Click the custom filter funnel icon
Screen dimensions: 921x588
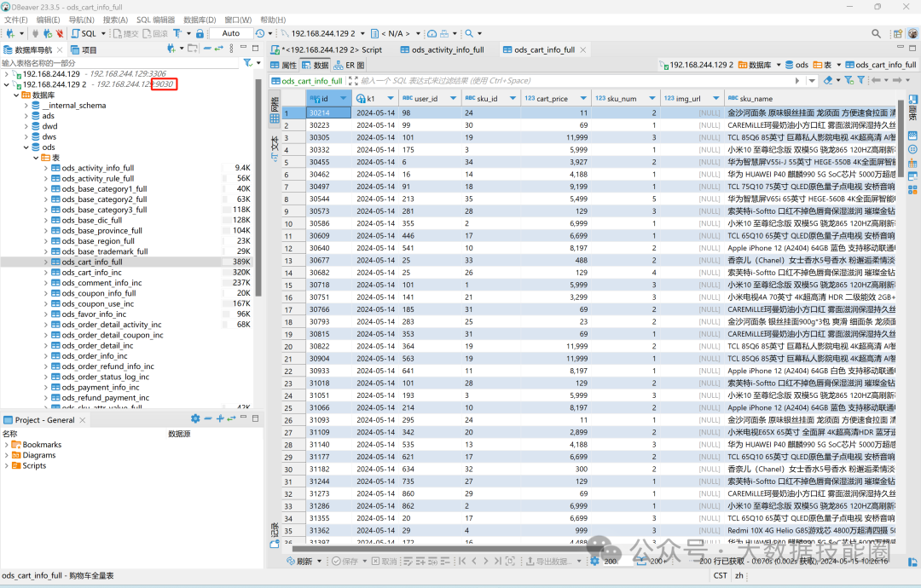coord(860,80)
